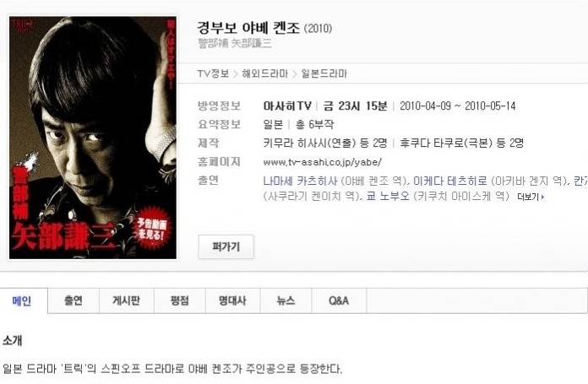Click the 아사히TV broadcaster name
The height and width of the screenshot is (384, 588).
287,106
